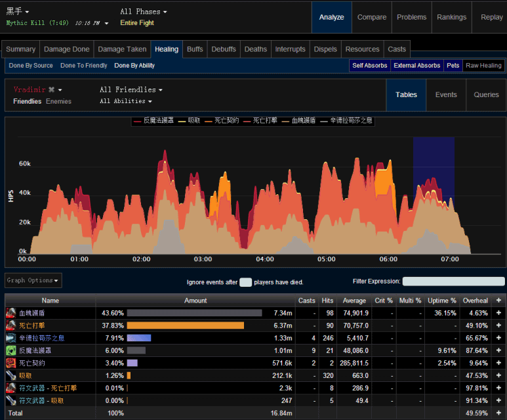Expand the 死亡契約 row plus icon
The width and height of the screenshot is (507, 420).
(x=498, y=363)
